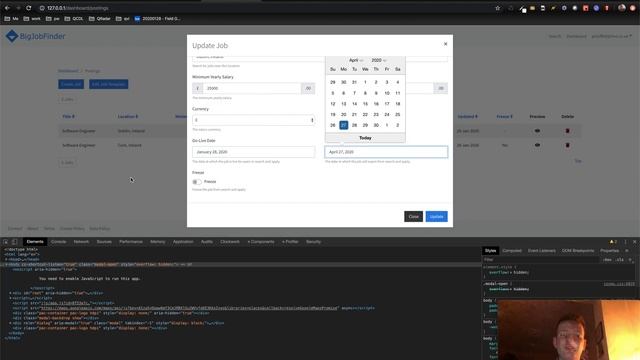Pick April 1 in the calendar

tap(365, 82)
